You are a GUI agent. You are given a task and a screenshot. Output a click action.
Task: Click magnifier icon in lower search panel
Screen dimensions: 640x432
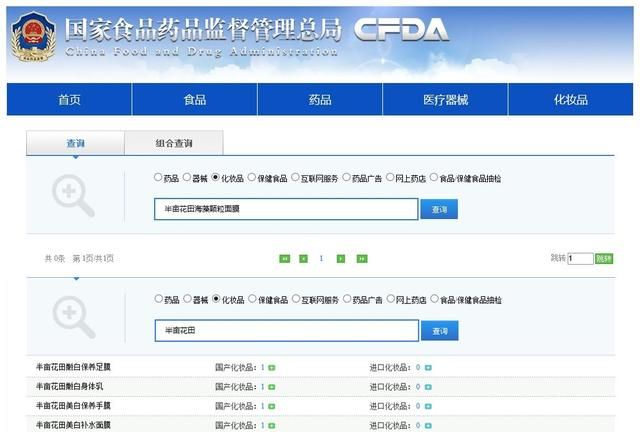(74, 317)
